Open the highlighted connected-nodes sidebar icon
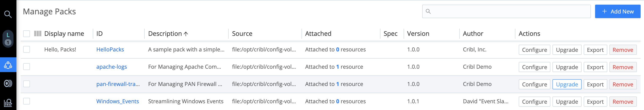Viewport: 644px width, 110px height. pos(8,65)
